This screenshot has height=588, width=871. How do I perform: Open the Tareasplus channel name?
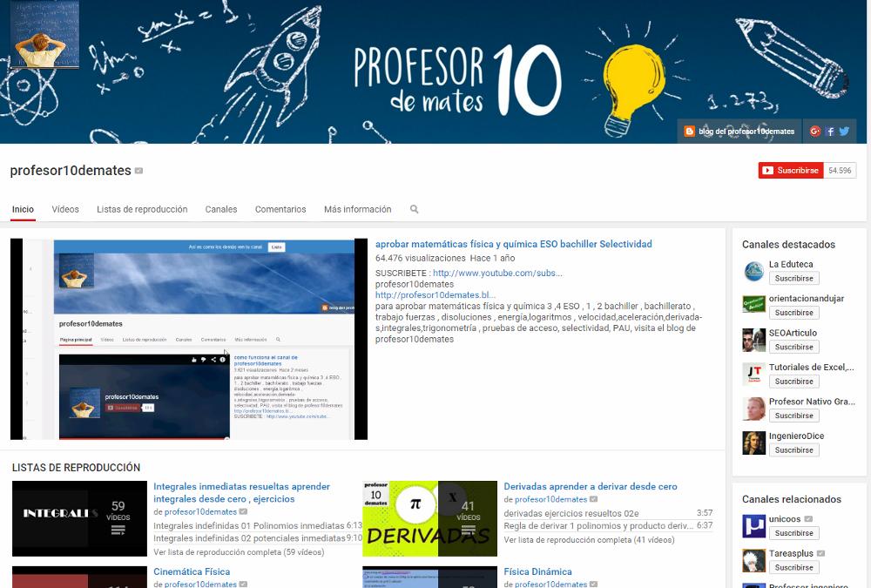(x=791, y=553)
